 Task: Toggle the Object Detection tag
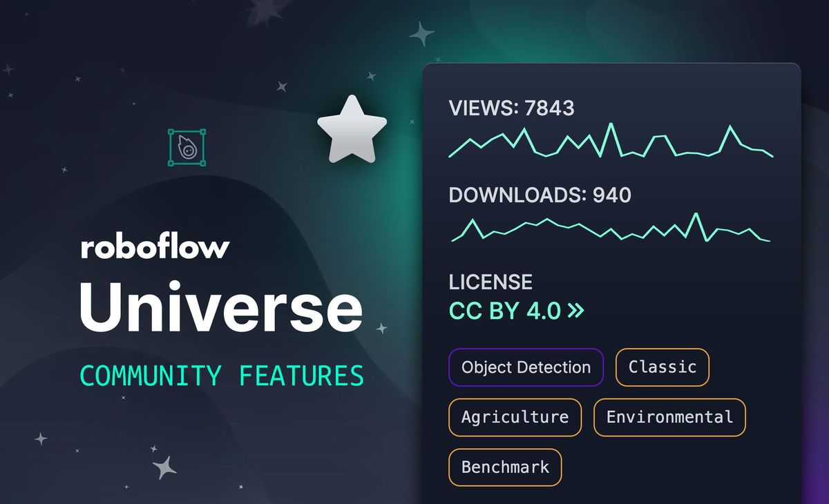[526, 367]
